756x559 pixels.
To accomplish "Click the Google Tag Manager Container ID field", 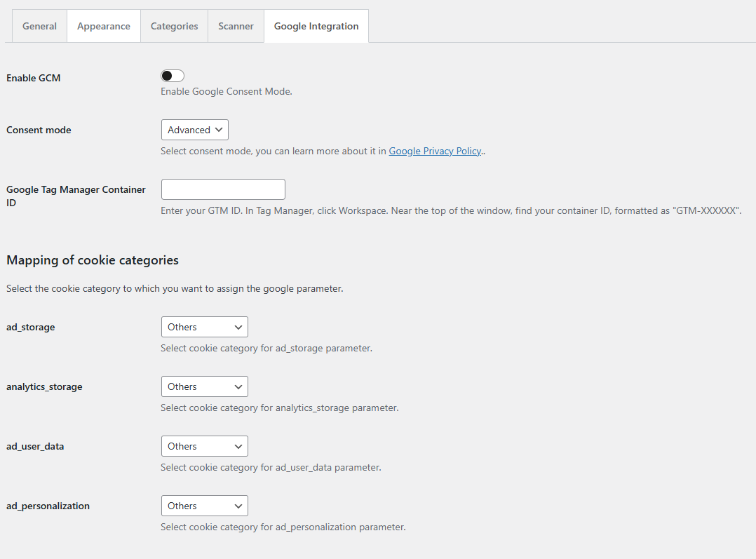I will point(222,189).
